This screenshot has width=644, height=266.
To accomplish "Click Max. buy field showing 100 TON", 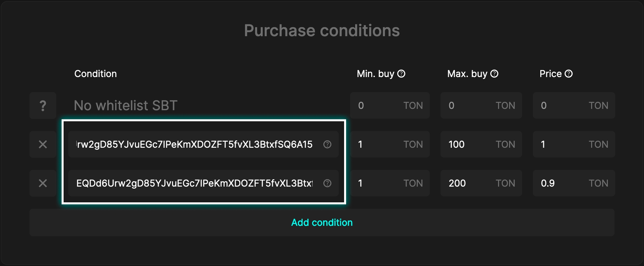I will (x=469, y=144).
